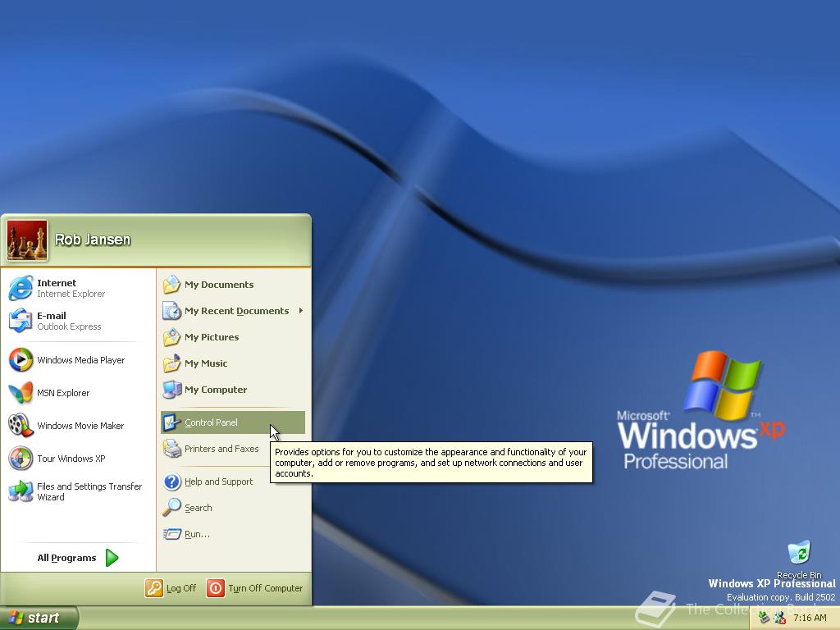This screenshot has width=840, height=630.
Task: Click the Rob Jansen user name
Action: click(93, 240)
